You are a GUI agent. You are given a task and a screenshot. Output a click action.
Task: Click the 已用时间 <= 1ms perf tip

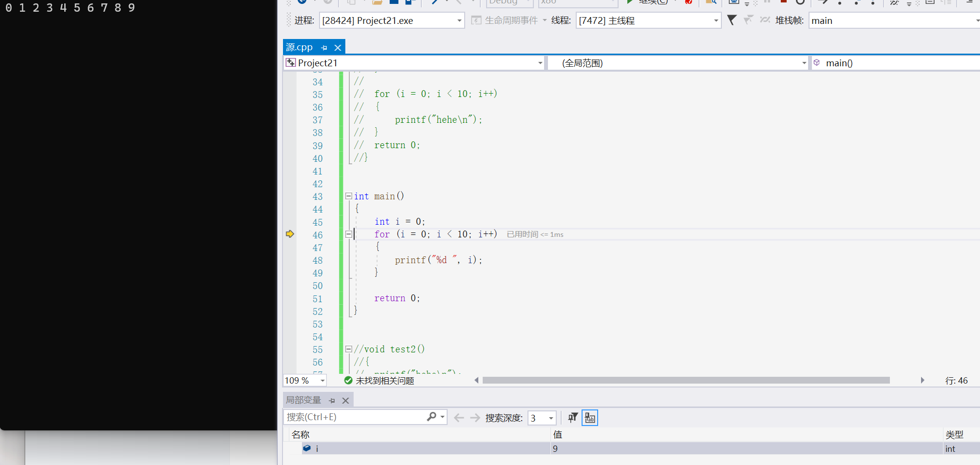(535, 234)
